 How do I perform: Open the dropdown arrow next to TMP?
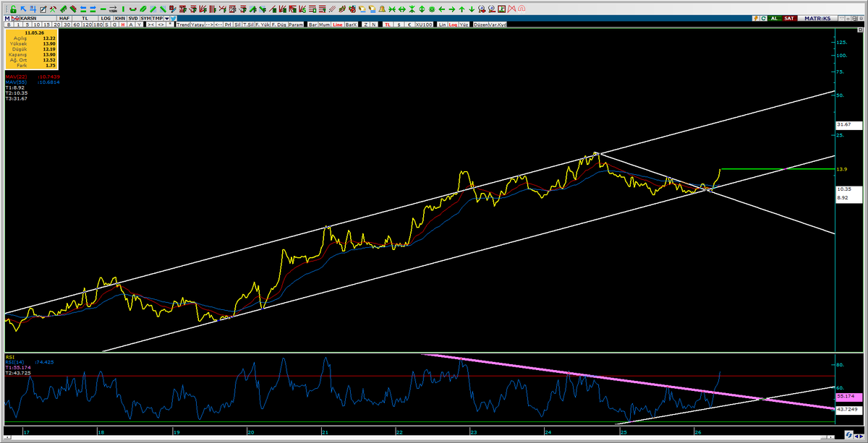(167, 17)
